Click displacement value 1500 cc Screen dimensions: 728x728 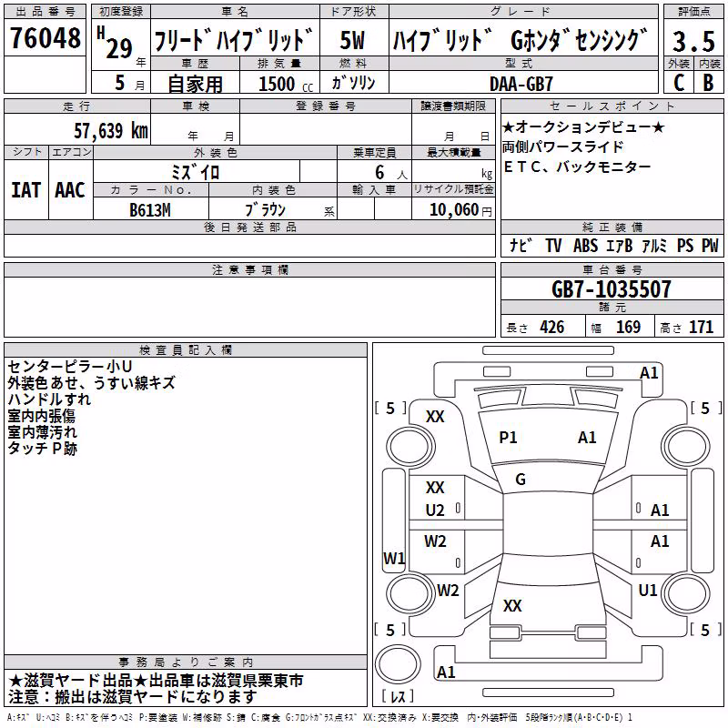click(x=286, y=84)
